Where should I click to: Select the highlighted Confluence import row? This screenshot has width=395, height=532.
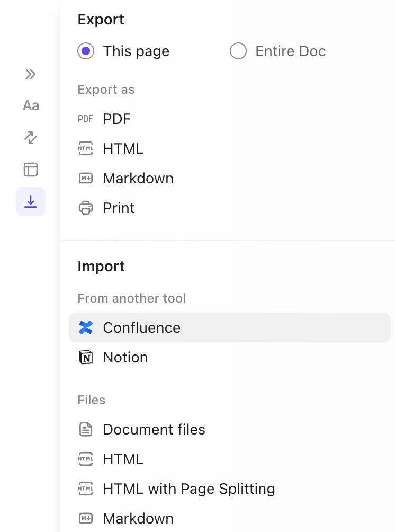pos(141,327)
